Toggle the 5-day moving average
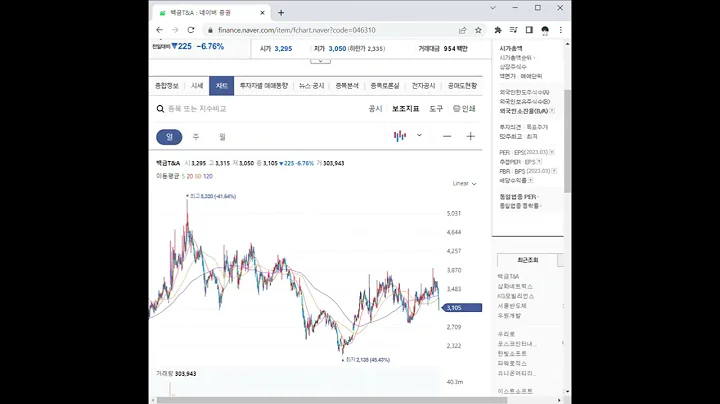 point(183,176)
